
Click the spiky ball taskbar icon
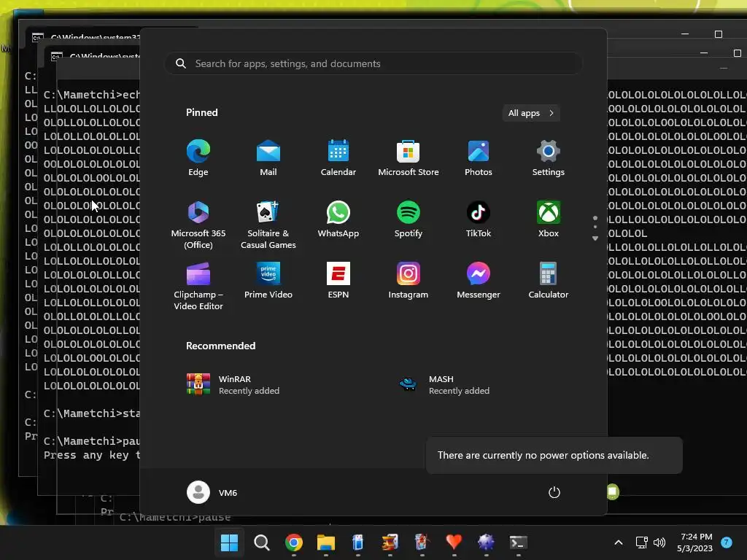tap(486, 542)
